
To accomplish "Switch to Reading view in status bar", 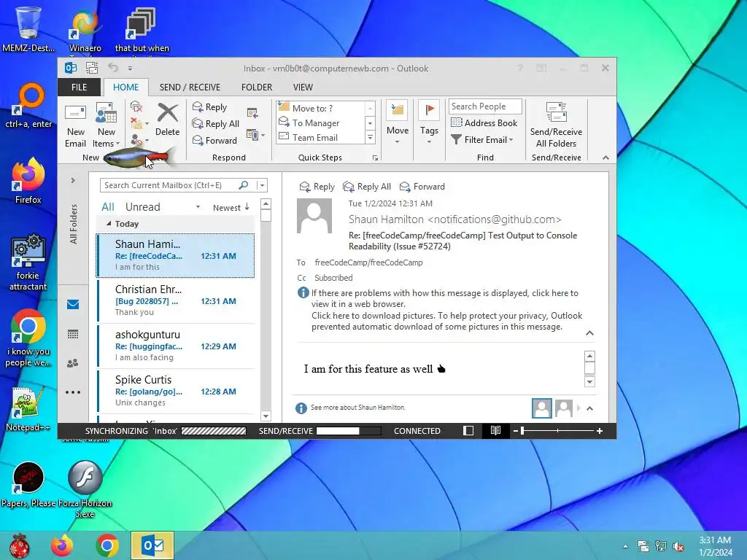I will point(495,431).
